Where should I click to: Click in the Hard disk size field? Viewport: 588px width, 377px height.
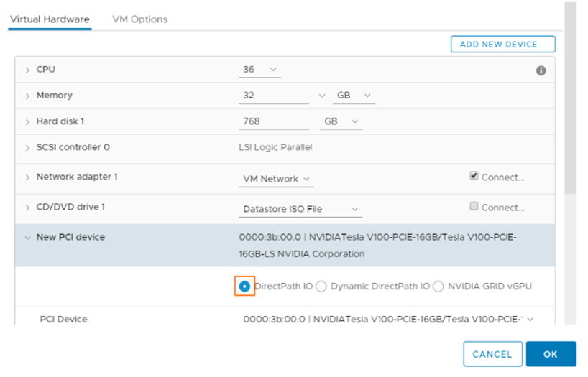click(274, 121)
